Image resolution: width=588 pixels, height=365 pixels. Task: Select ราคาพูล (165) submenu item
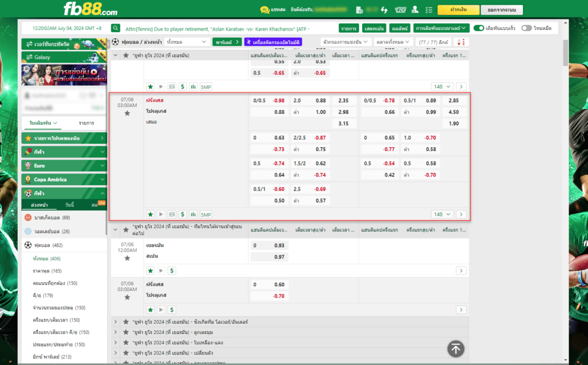tap(47, 271)
